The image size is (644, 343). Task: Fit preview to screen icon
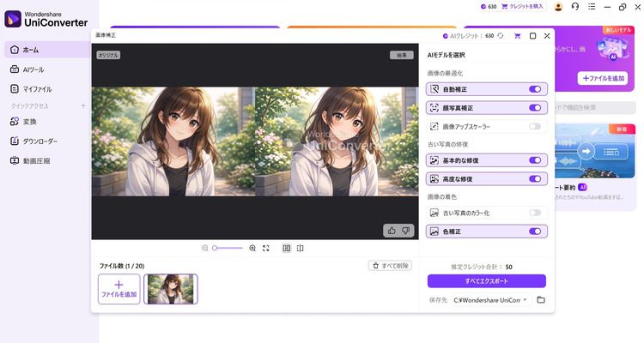266,248
